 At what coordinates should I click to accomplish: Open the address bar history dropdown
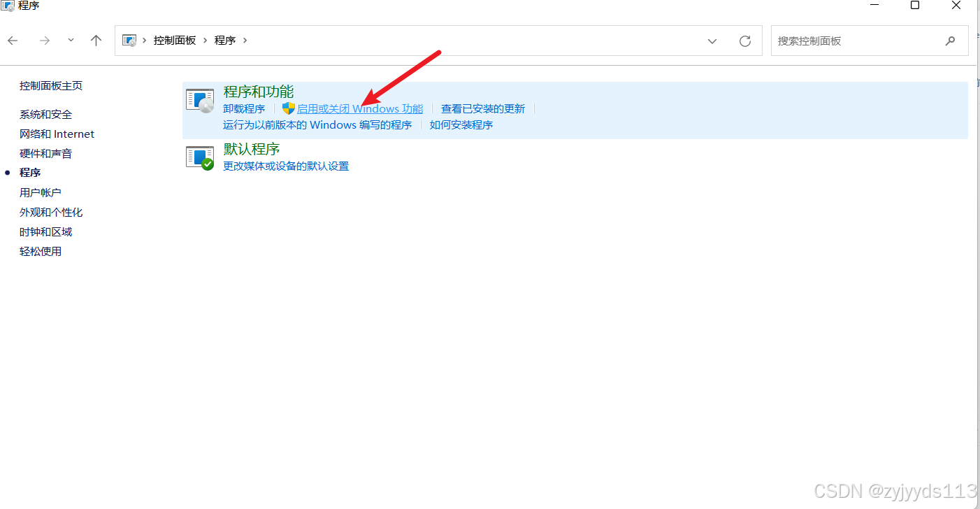pyautogui.click(x=712, y=41)
